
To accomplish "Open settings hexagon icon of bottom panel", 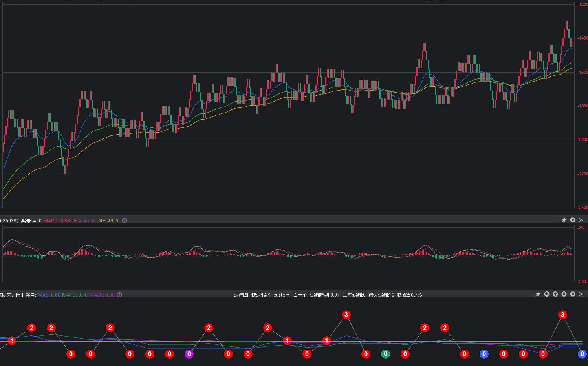I will point(573,294).
